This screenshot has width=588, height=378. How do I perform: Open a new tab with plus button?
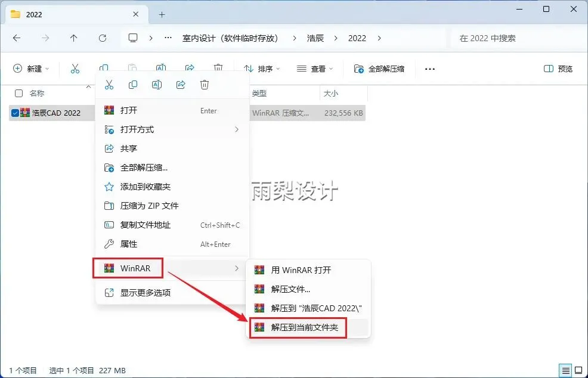click(x=162, y=15)
